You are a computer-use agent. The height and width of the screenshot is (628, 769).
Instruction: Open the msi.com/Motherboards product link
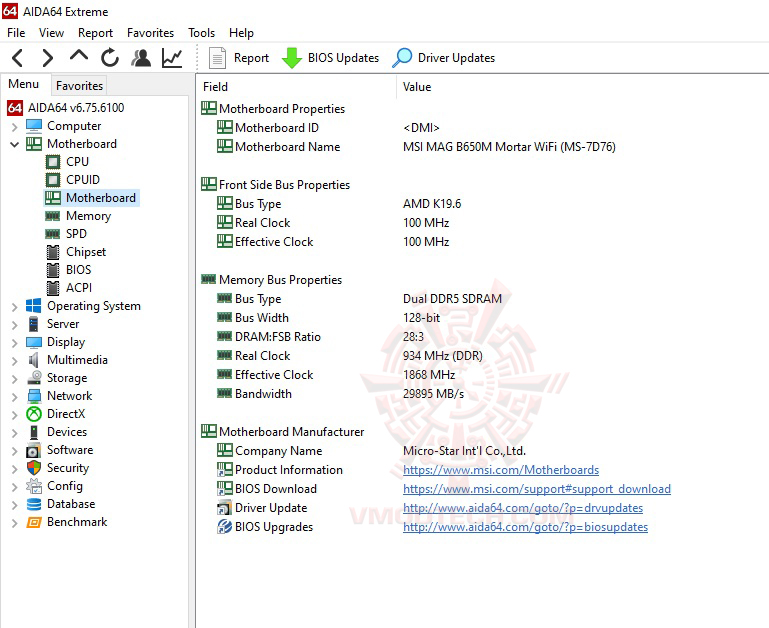pyautogui.click(x=501, y=470)
